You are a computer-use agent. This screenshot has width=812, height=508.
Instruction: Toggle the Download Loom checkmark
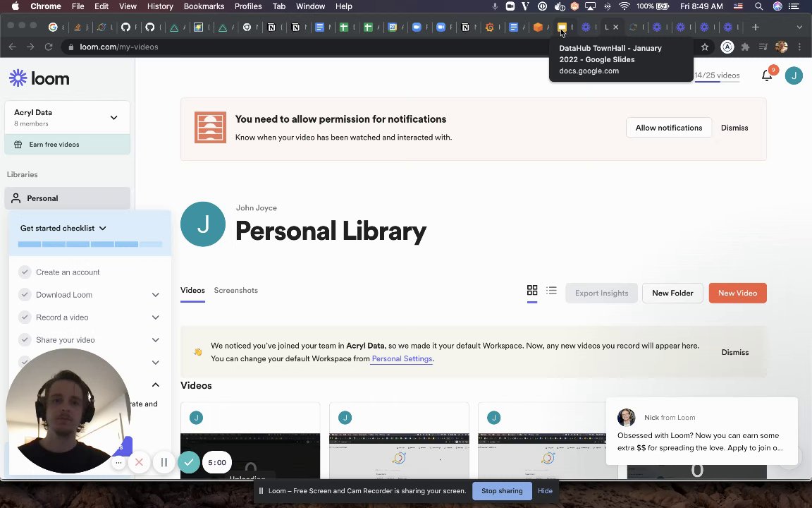pyautogui.click(x=25, y=295)
